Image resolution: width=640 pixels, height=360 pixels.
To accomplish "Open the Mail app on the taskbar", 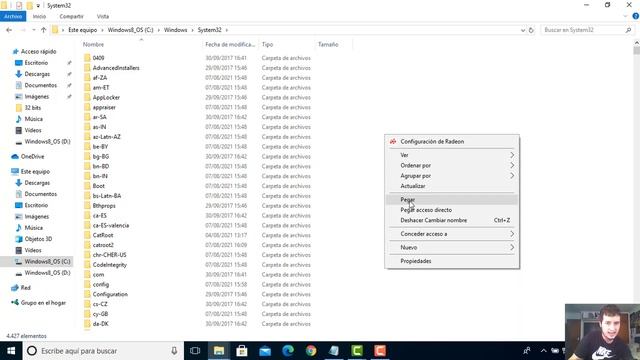I will pyautogui.click(x=265, y=351).
